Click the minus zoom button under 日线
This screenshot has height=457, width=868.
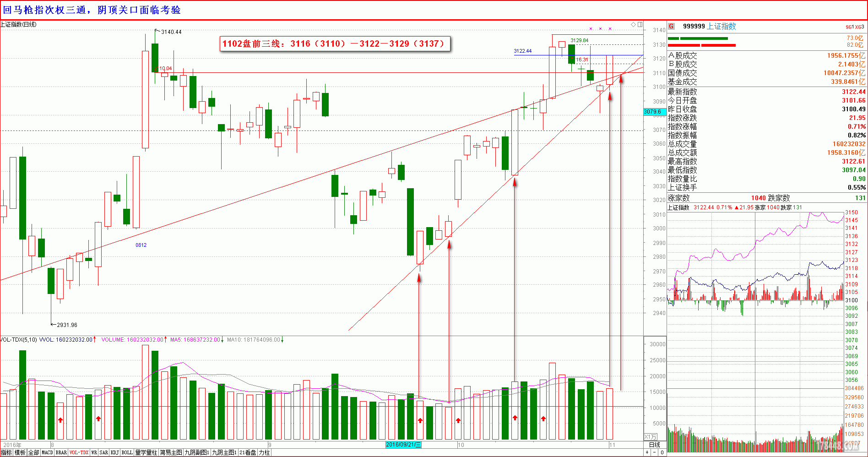655,452
